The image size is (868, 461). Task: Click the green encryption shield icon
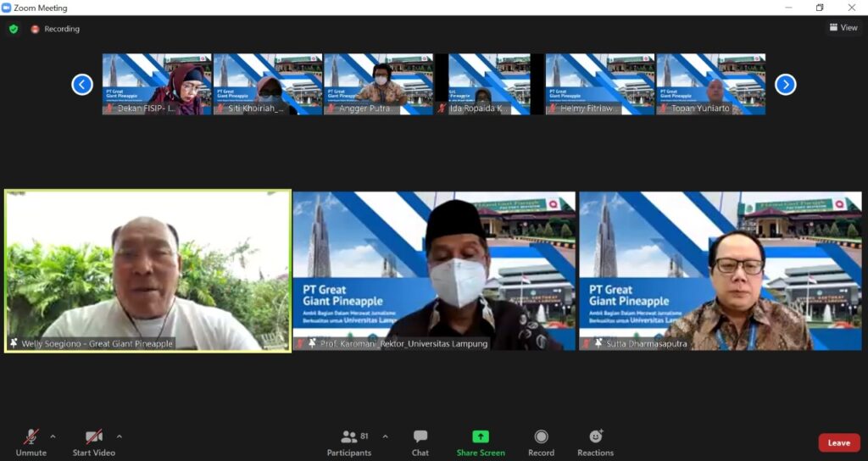point(14,29)
